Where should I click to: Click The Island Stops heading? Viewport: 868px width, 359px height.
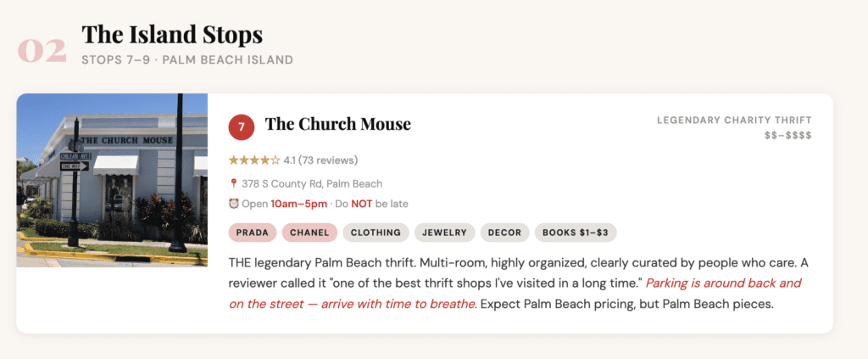(172, 35)
